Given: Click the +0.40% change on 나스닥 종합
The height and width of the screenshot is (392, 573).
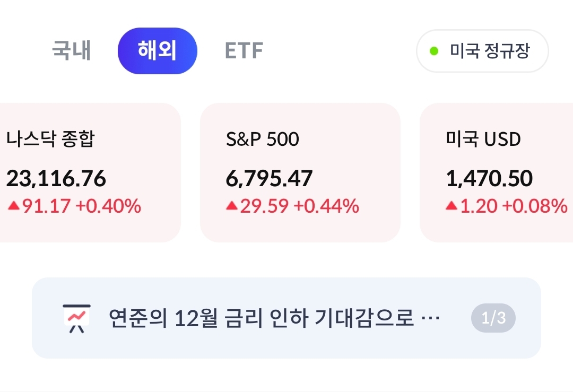Looking at the screenshot, I should (109, 206).
